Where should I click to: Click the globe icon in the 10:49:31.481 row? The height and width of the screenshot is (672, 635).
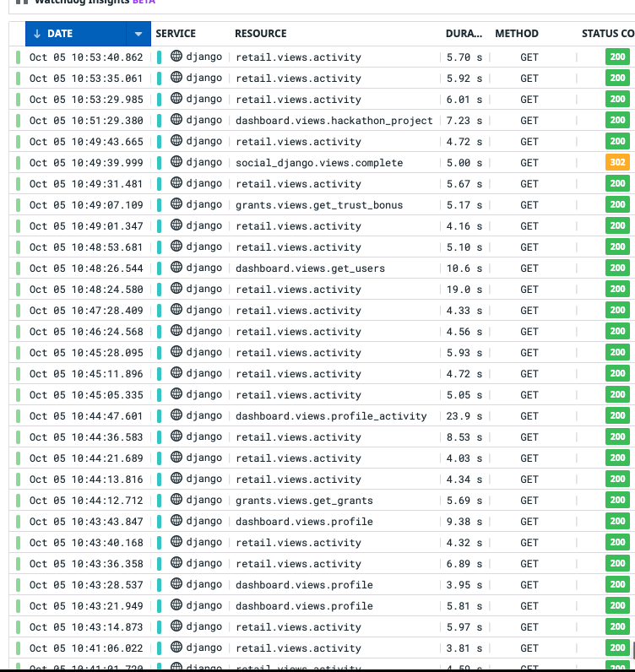176,182
